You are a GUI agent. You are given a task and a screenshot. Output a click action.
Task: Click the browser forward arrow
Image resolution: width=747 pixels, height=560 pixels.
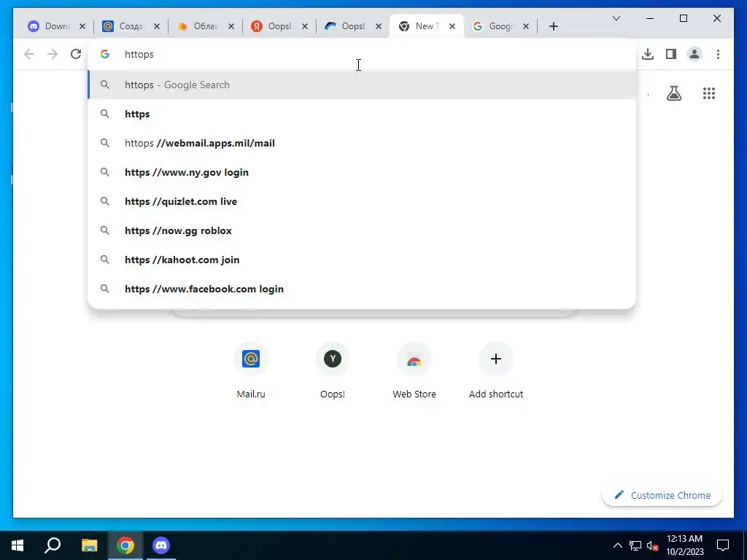(53, 54)
